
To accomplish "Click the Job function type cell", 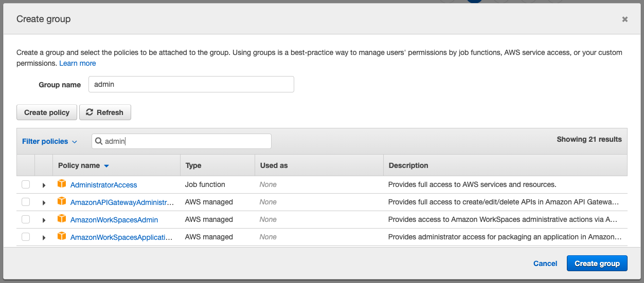I will pos(205,184).
